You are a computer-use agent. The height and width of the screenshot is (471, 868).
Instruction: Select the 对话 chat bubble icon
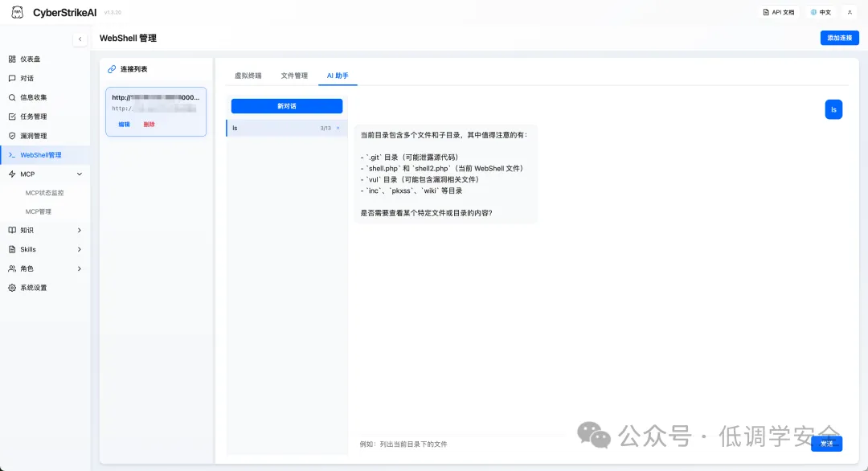12,79
